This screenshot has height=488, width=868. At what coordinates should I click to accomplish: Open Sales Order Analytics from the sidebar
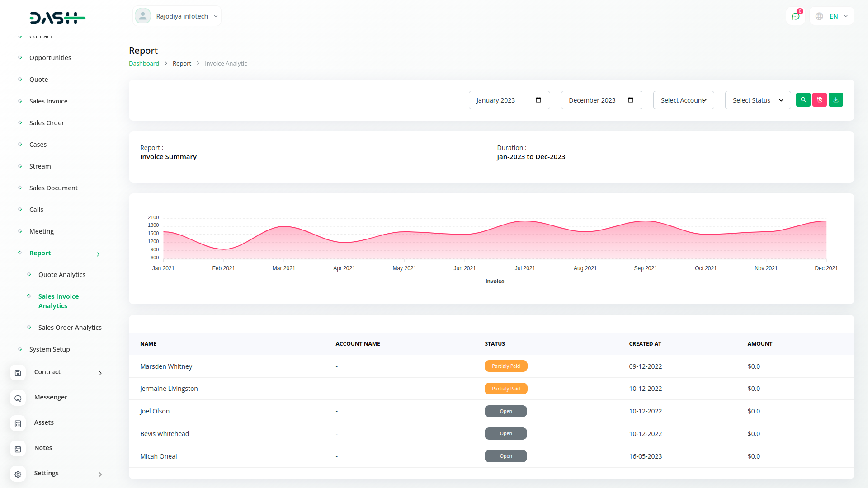tap(70, 327)
